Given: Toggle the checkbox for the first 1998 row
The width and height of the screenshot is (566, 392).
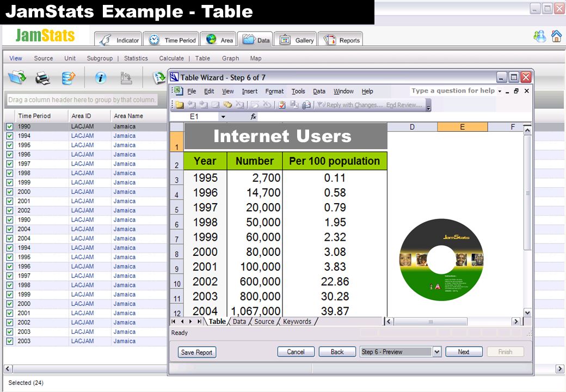Looking at the screenshot, I should 10,173.
